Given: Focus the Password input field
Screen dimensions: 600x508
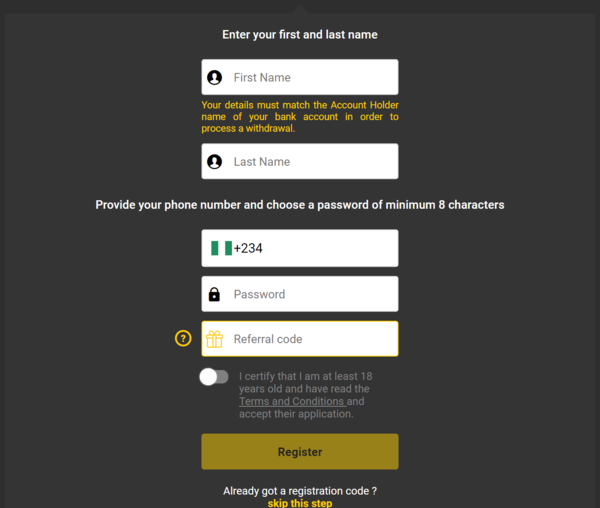Looking at the screenshot, I should [300, 294].
